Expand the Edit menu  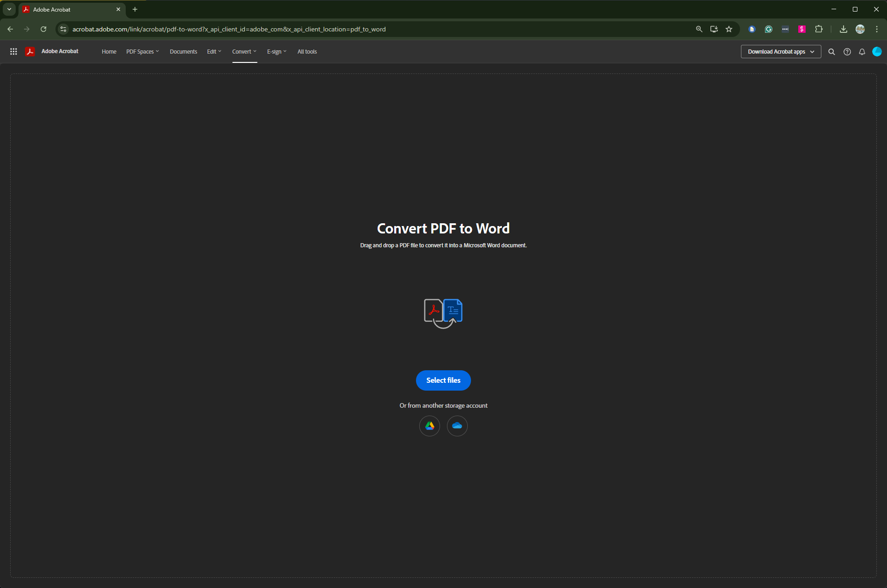pyautogui.click(x=214, y=52)
